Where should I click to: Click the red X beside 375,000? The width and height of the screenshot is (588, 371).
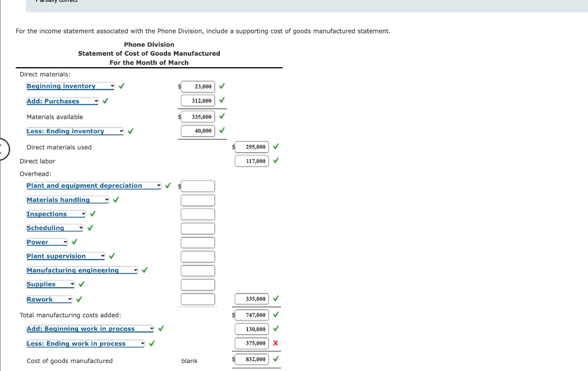click(x=276, y=343)
